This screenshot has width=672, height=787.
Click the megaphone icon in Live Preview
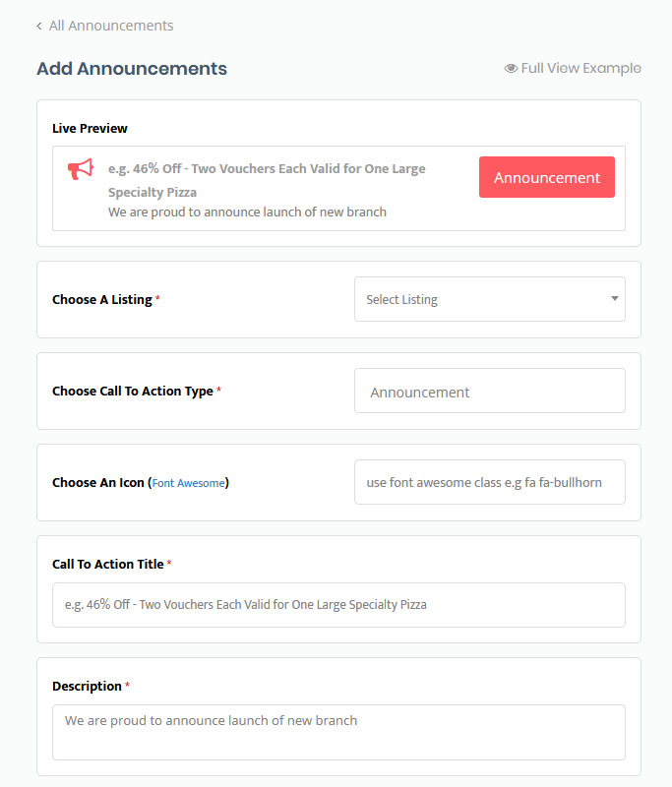[81, 170]
